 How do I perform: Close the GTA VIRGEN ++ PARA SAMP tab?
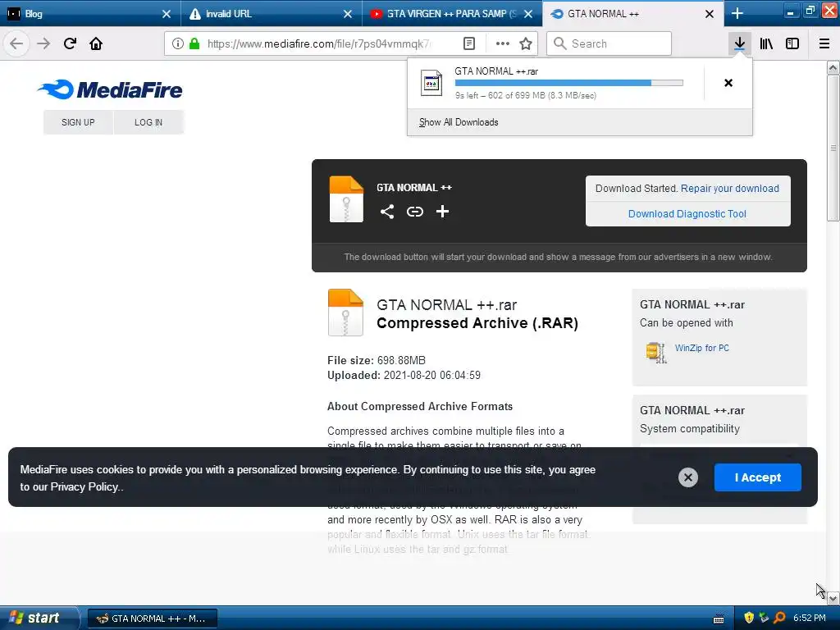point(528,14)
